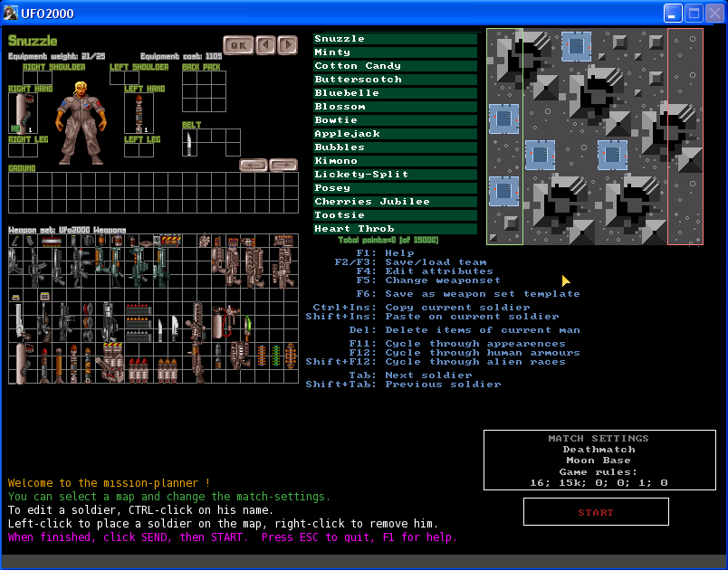
Task: Select soldier Bowtie
Action: pos(395,120)
